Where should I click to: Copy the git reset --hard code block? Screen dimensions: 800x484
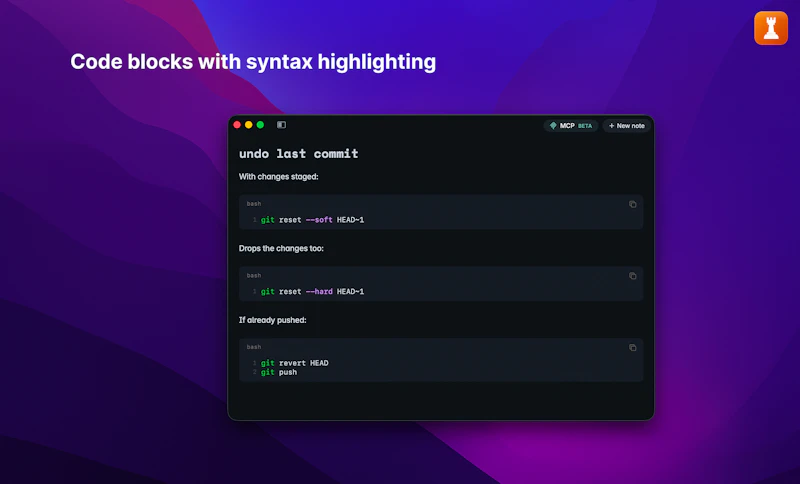click(x=633, y=276)
